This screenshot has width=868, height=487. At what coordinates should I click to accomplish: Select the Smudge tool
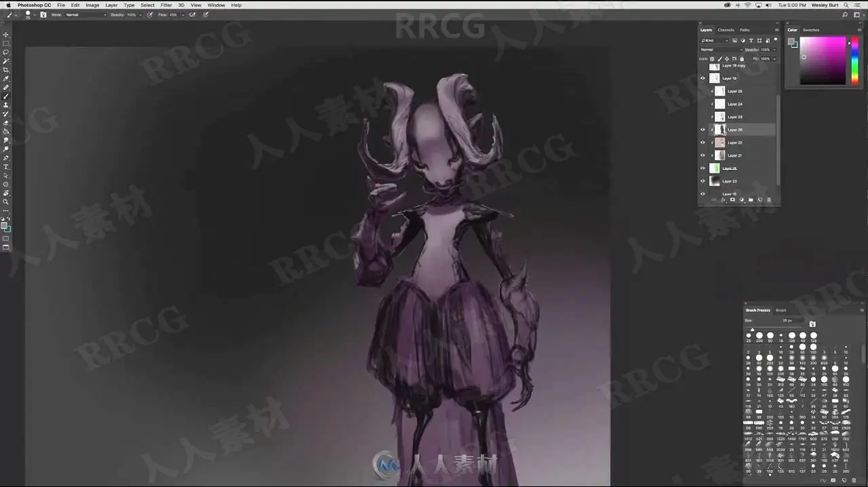tap(6, 140)
